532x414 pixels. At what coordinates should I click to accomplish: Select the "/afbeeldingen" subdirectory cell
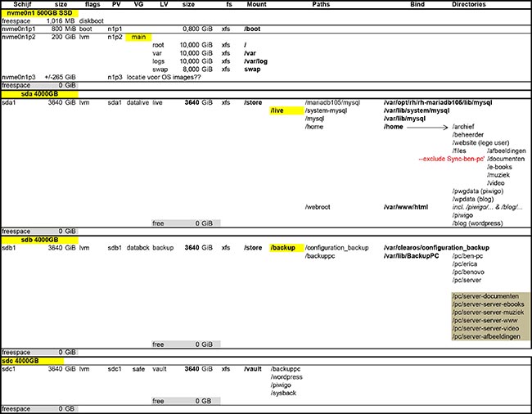point(507,151)
